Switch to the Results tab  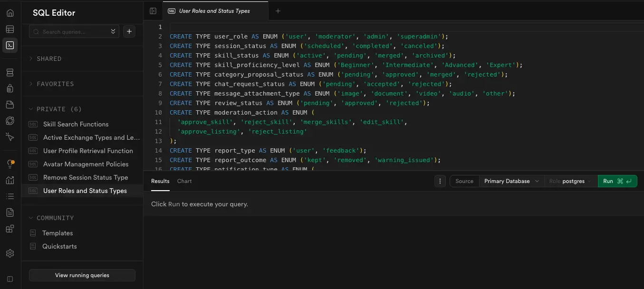click(160, 181)
